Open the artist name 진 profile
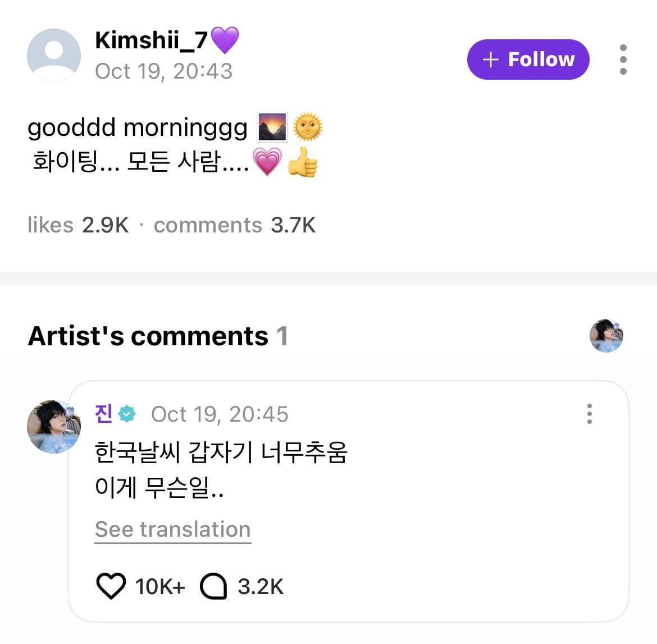Image resolution: width=657 pixels, height=644 pixels. [x=104, y=414]
